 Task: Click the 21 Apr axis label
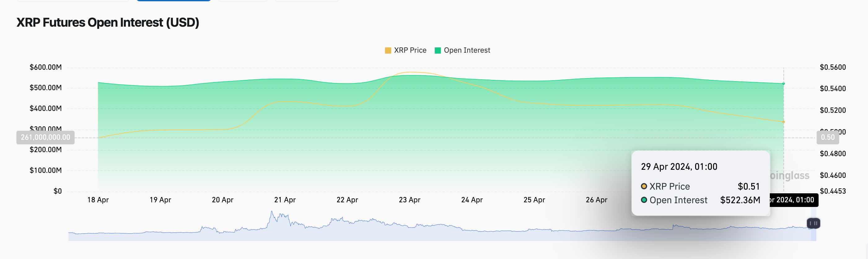[x=285, y=200]
